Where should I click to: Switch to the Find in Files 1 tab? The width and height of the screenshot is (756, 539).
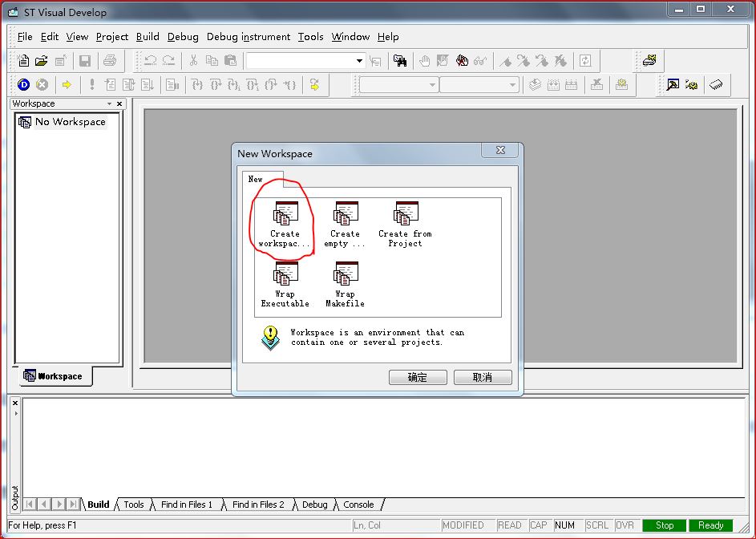click(x=187, y=505)
